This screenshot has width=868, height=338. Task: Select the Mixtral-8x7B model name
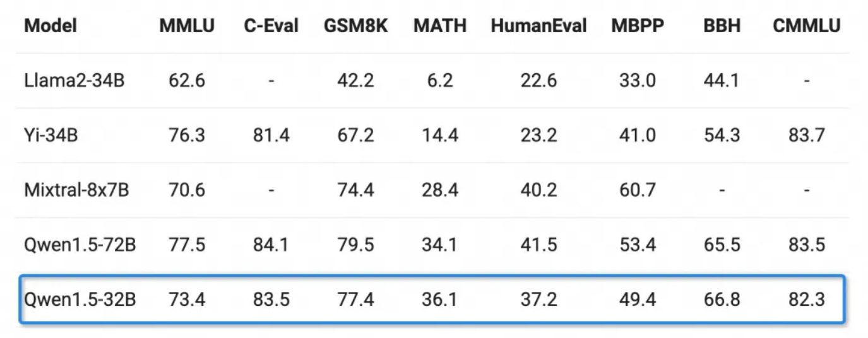pyautogui.click(x=76, y=190)
